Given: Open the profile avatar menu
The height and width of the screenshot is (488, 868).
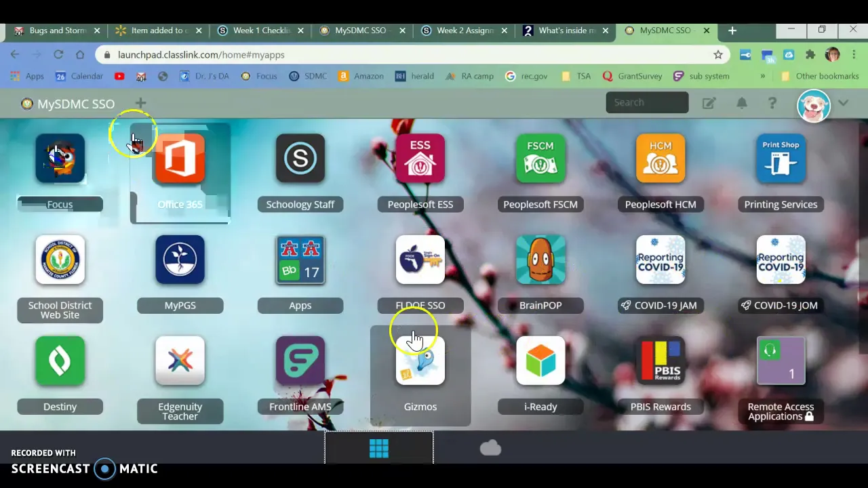Looking at the screenshot, I should click(814, 106).
